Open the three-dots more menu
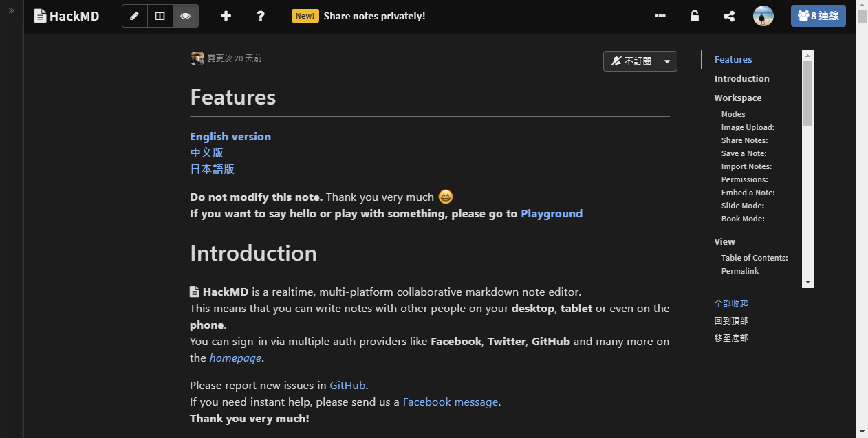 coord(660,16)
